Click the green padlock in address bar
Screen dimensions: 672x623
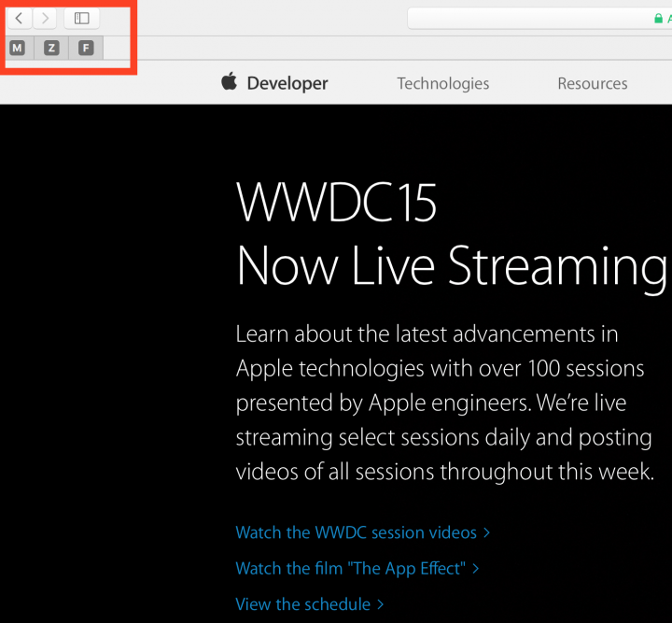[x=658, y=19]
